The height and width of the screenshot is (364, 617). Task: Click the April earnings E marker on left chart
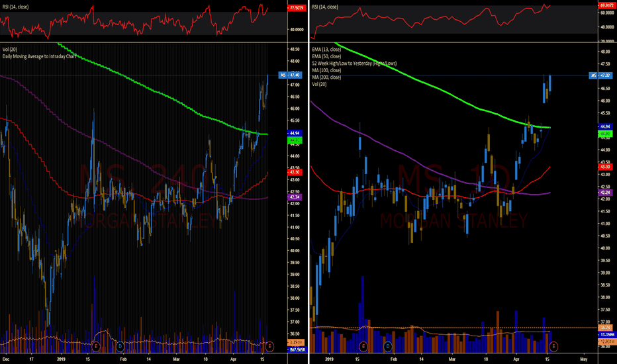(x=269, y=346)
